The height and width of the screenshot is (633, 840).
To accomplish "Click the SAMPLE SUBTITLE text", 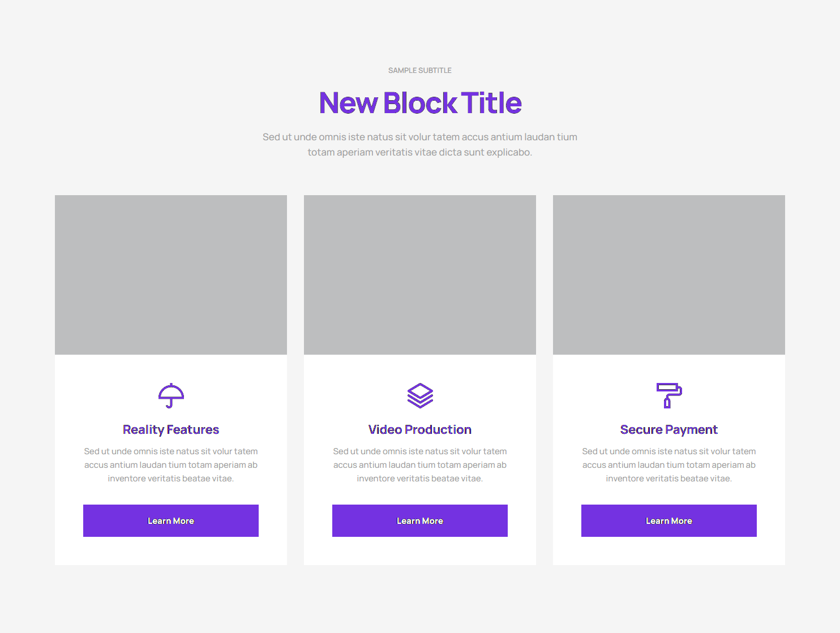I will point(420,71).
